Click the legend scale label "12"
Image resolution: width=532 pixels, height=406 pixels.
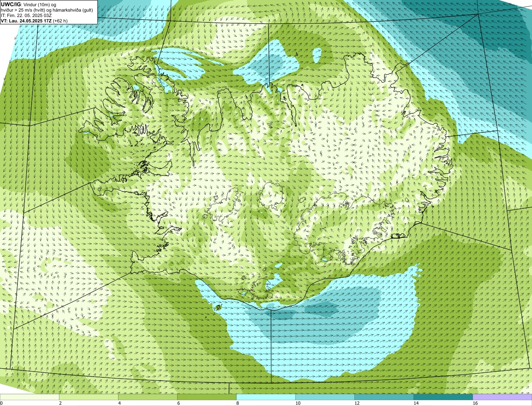357,403
